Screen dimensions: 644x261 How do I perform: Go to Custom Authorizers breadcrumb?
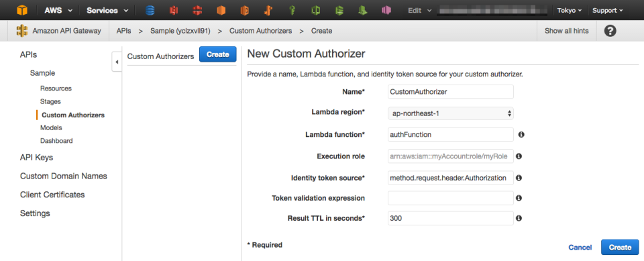pos(260,31)
